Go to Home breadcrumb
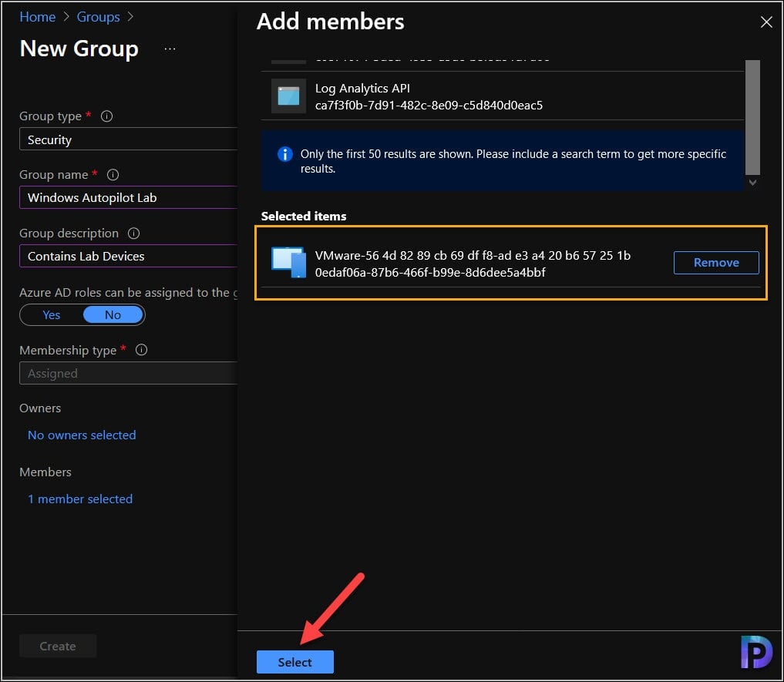This screenshot has height=682, width=784. pyautogui.click(x=38, y=17)
